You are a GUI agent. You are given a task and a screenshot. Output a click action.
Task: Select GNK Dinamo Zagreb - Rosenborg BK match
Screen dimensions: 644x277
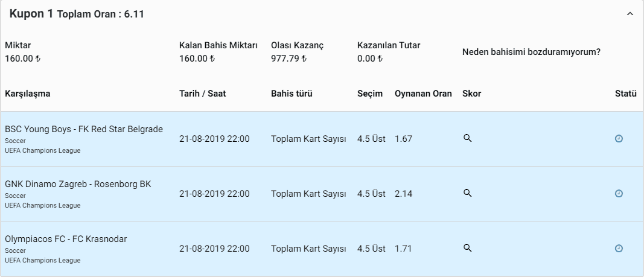tap(78, 184)
